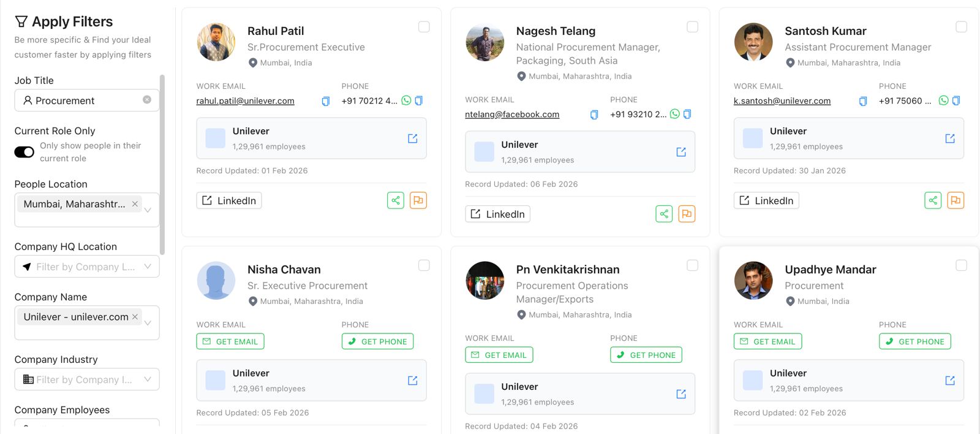Open Nagesh Telang's LinkedIn profile

click(497, 214)
